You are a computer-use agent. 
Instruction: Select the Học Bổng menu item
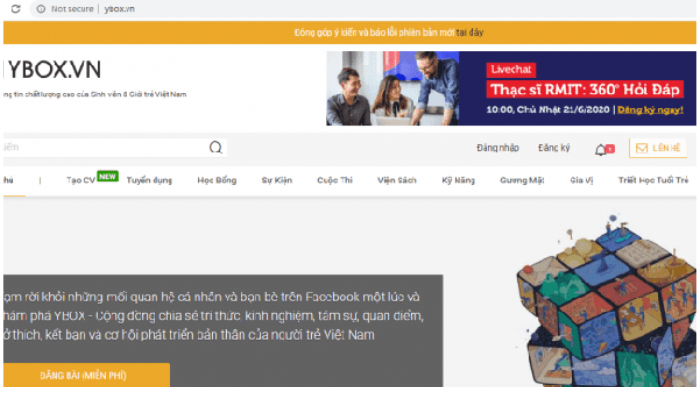pos(217,180)
